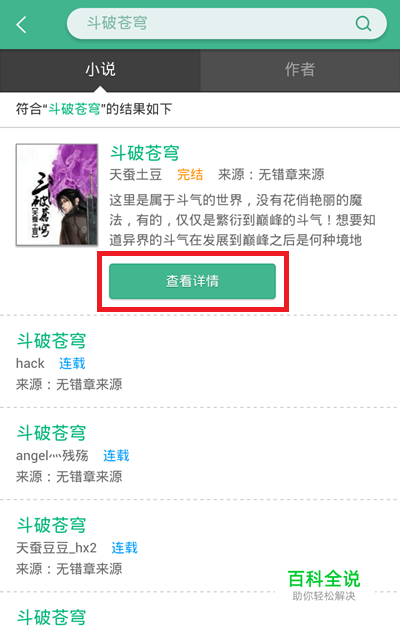Switch to the 作者 tab
400x632 pixels.
300,70
